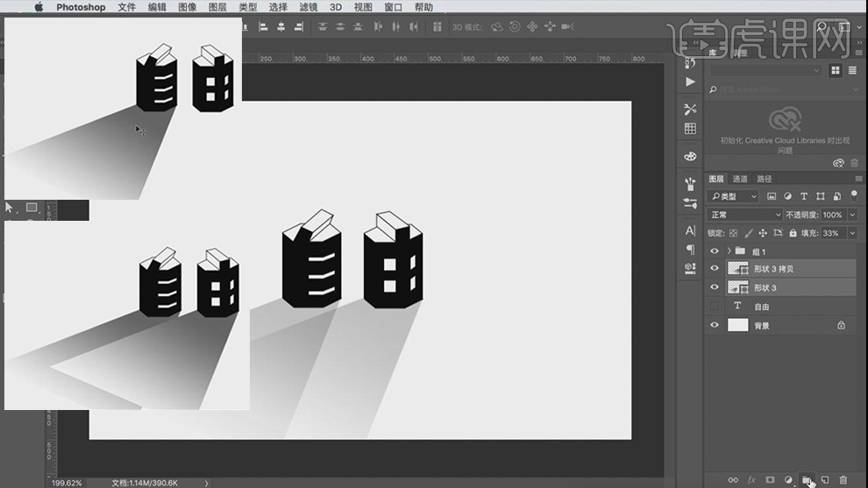This screenshot has height=488, width=868.
Task: Select the 图层 (Layers) tab
Action: point(715,179)
